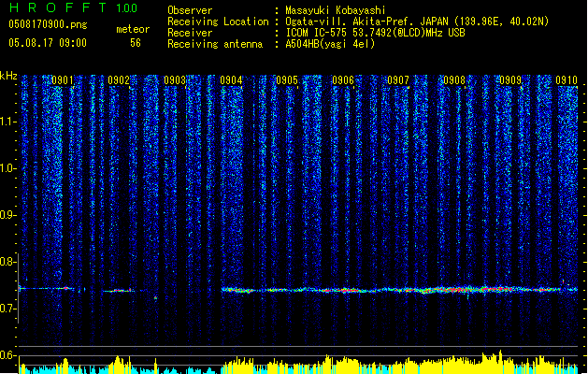Click the 0.6 kHz axis label
The width and height of the screenshot is (588, 374).
coord(7,355)
